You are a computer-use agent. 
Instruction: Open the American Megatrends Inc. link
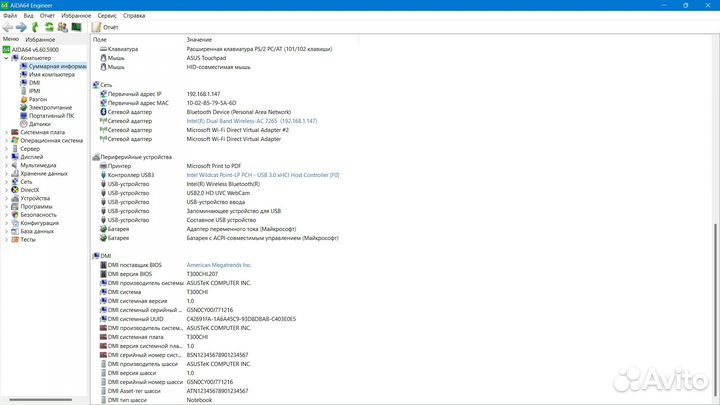coord(219,265)
